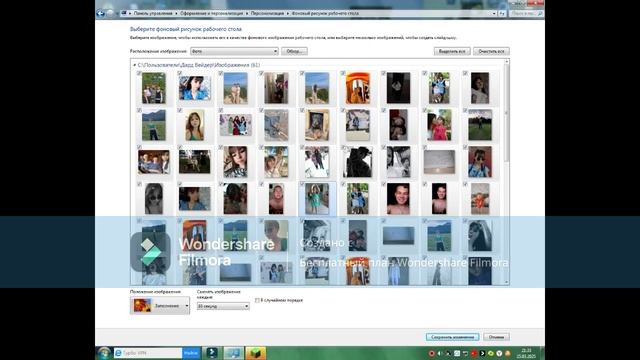Viewport: 640px width, 360px height.
Task: Click the orange icon at tray's right end
Action: (508, 353)
